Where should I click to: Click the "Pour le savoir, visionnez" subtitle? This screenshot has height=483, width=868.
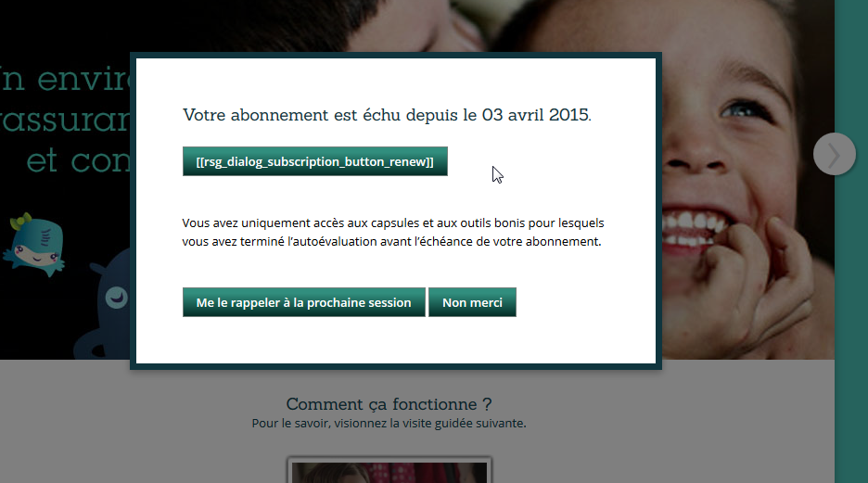coord(389,424)
